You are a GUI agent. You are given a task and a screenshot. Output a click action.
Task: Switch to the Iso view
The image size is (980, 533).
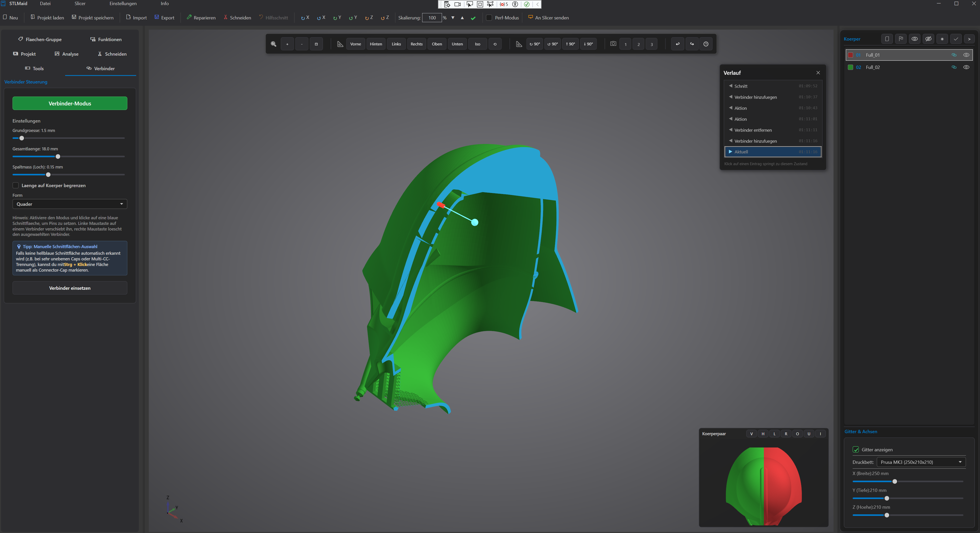click(x=477, y=44)
